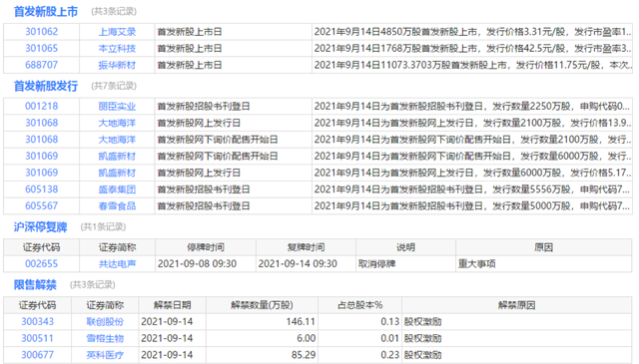Click 解禁数量(万股) column header
This screenshot has width=639, height=364.
click(262, 305)
